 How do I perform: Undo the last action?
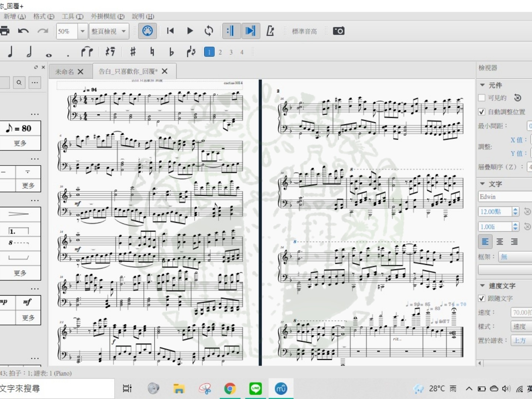click(x=23, y=31)
